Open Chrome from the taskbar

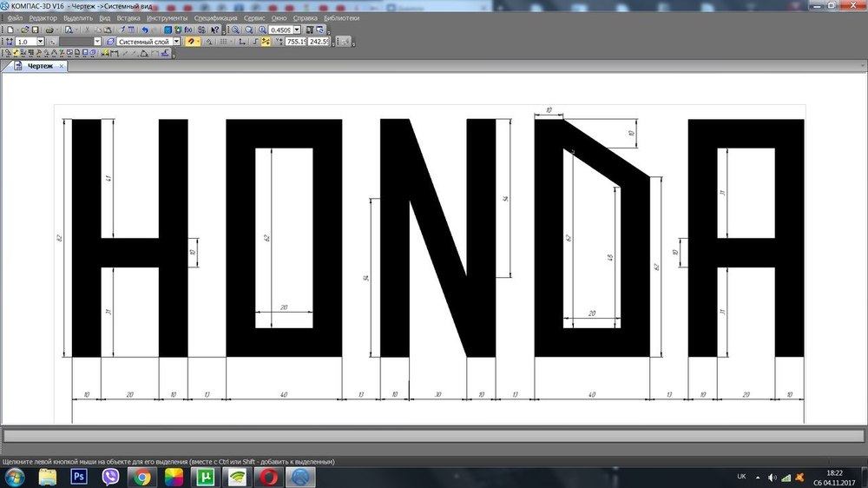142,477
